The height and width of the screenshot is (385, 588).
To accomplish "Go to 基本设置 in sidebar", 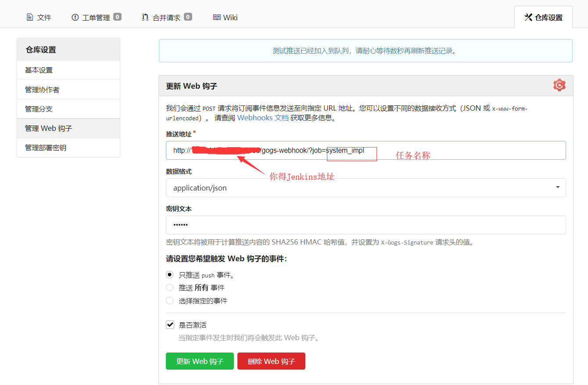I will 39,70.
